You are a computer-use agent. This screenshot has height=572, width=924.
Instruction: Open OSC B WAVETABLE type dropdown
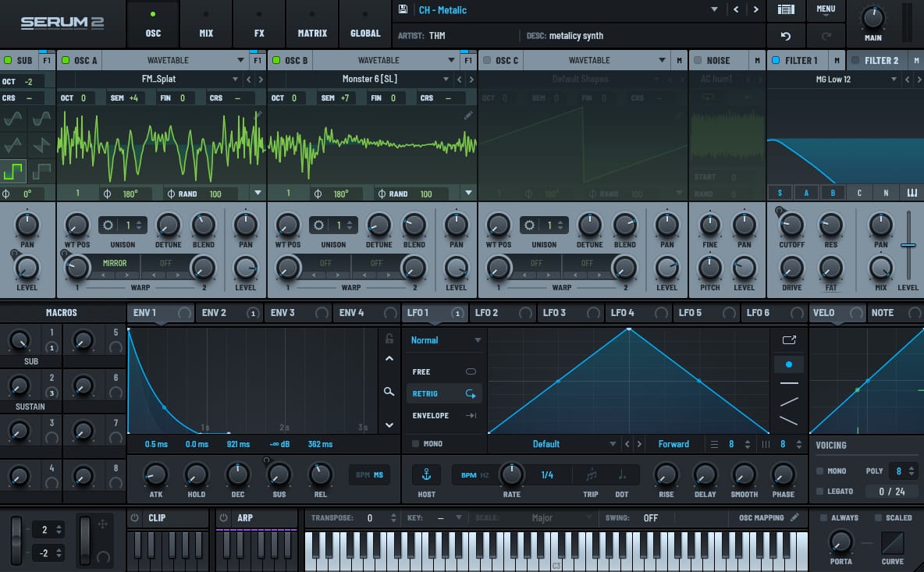coord(386,60)
